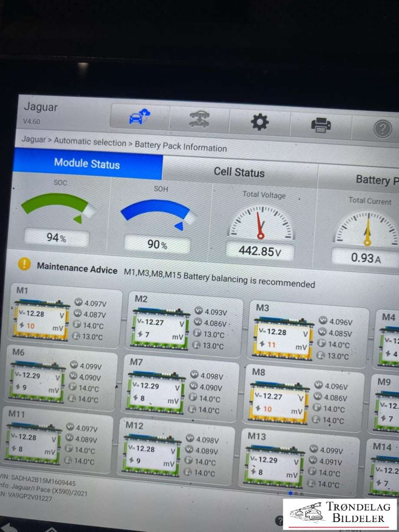Image resolution: width=399 pixels, height=532 pixels.
Task: Select the 442.85V total voltage value
Action: (x=260, y=251)
